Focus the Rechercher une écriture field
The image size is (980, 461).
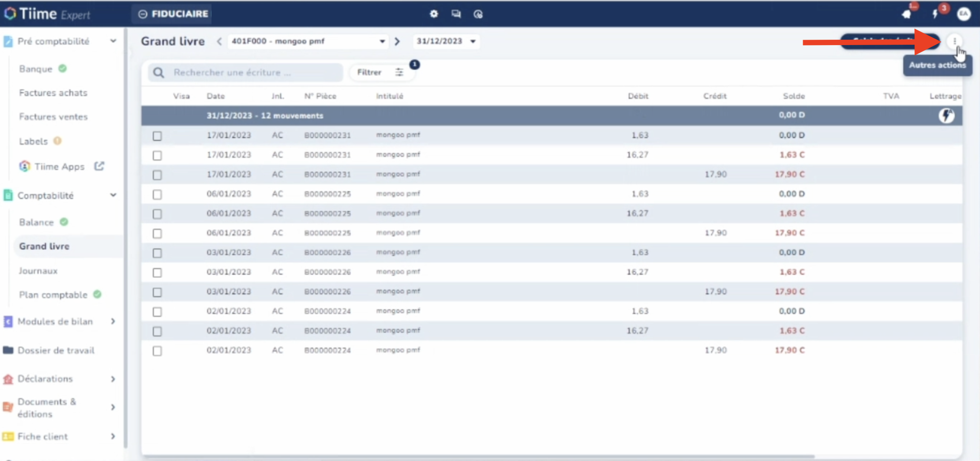246,73
